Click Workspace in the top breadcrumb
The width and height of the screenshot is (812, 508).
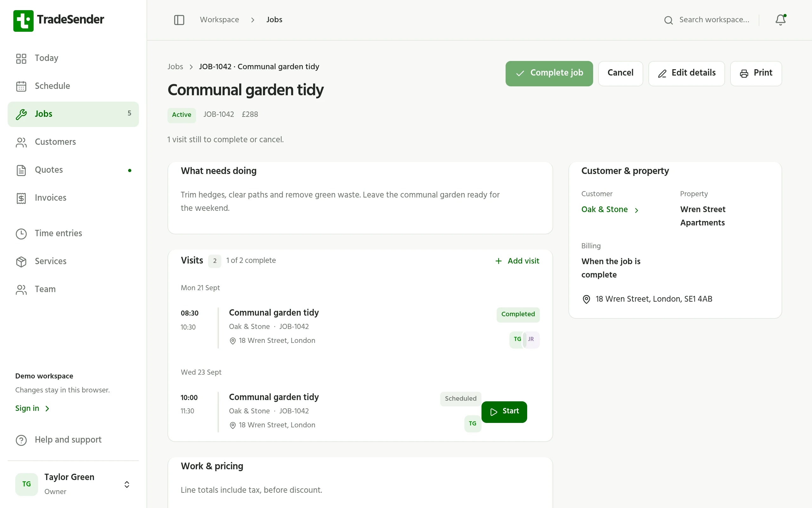(219, 20)
